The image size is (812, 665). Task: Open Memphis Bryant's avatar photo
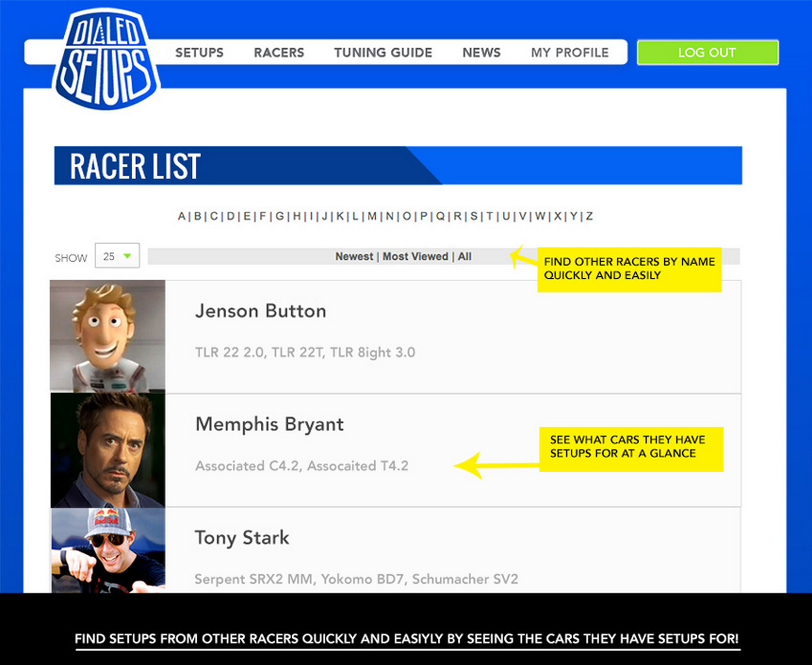coord(108,450)
